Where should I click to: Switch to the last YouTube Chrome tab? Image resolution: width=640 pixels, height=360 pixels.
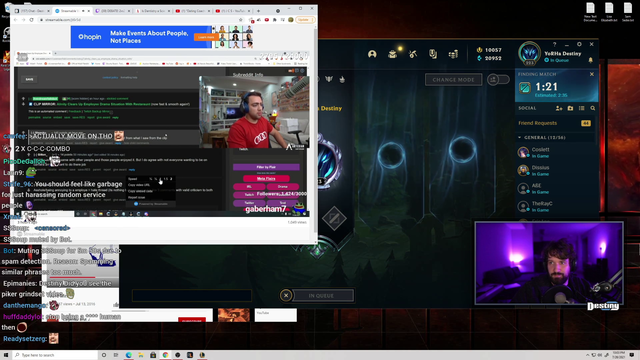[x=233, y=11]
